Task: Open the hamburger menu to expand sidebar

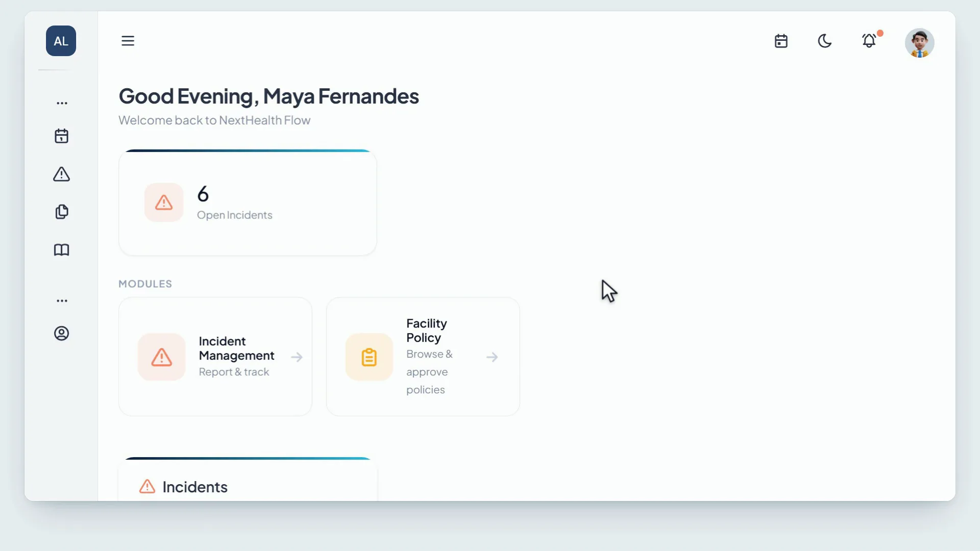Action: (x=128, y=41)
